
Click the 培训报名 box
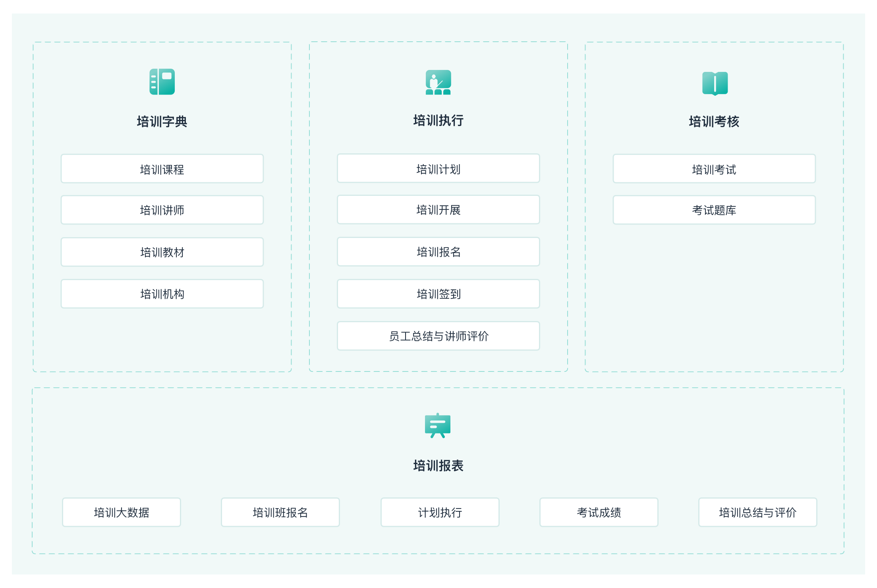click(438, 252)
